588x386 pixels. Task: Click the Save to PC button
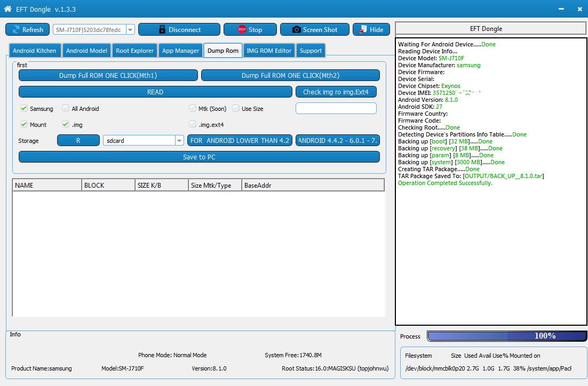click(199, 157)
